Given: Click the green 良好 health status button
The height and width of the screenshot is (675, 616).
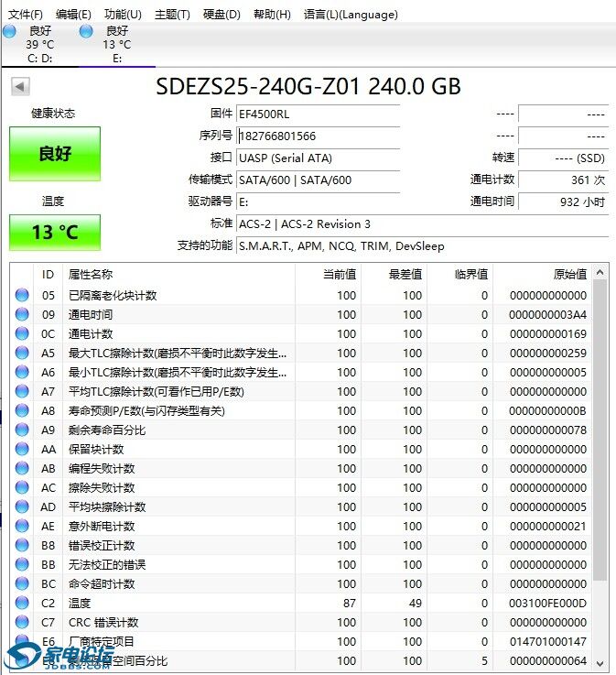Looking at the screenshot, I should (55, 154).
